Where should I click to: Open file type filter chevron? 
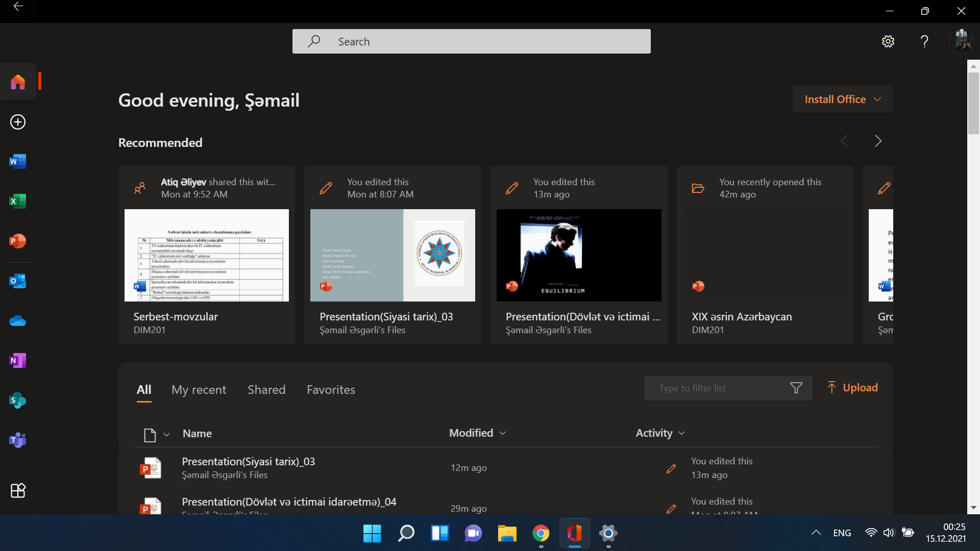coord(166,435)
